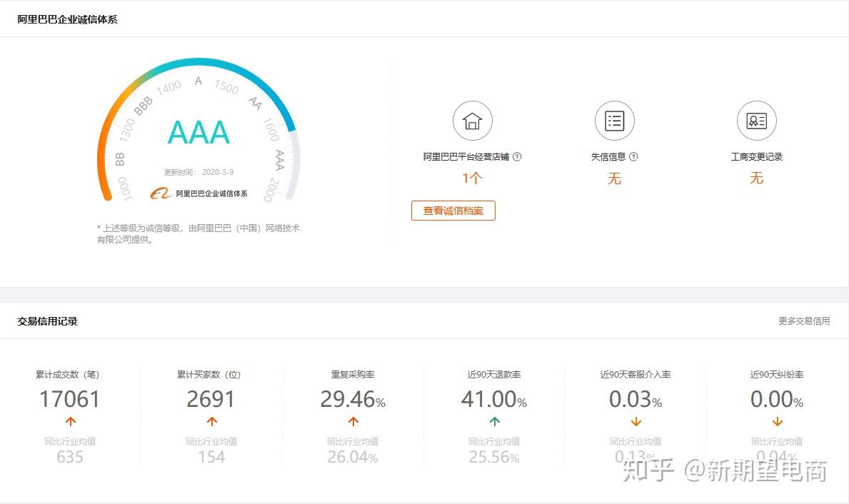
Task: Click down arrow under 0.03%
Action: point(636,421)
